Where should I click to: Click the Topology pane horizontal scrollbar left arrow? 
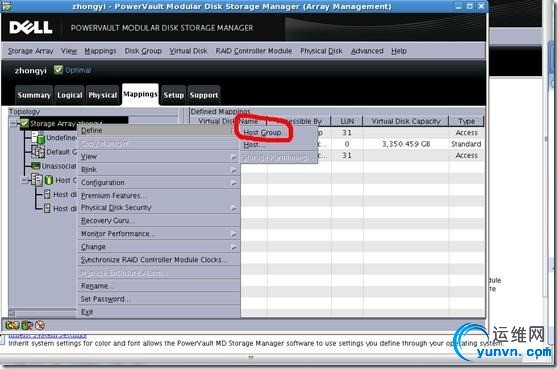[12, 313]
